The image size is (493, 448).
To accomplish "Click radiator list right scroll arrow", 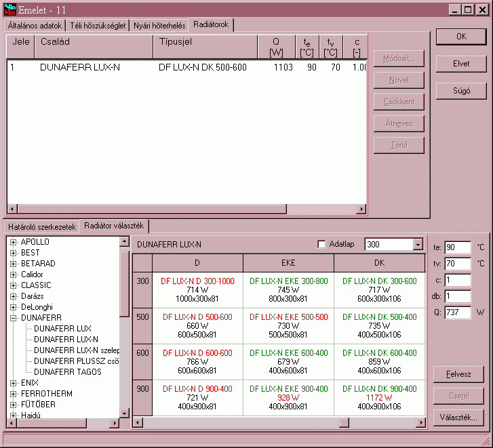I will [x=361, y=209].
